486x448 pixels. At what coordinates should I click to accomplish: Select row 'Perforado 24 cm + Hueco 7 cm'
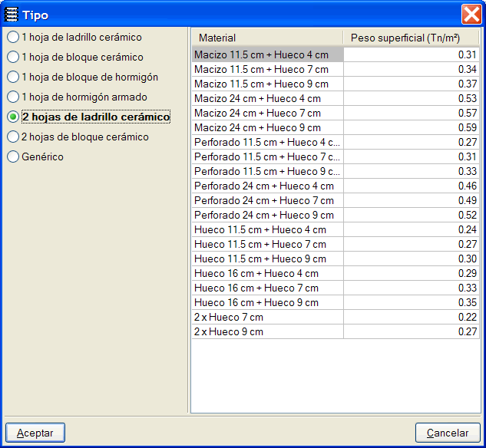click(336, 200)
